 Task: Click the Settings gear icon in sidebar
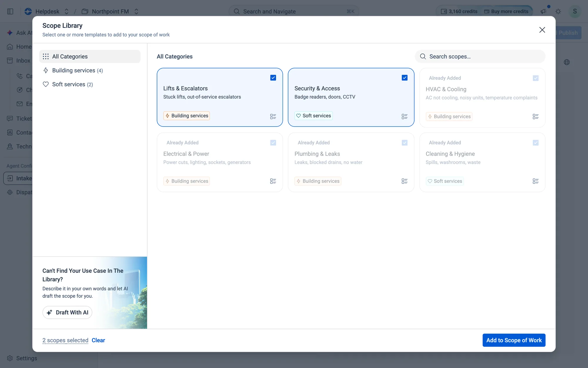10,358
